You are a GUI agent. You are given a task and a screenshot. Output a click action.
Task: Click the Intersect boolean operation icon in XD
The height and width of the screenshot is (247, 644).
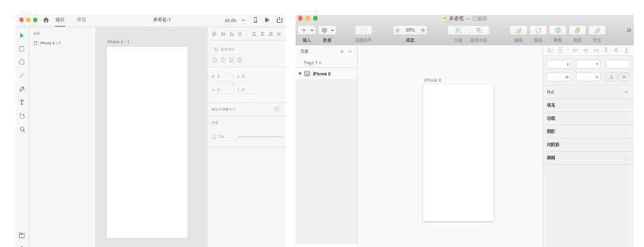[x=231, y=60]
